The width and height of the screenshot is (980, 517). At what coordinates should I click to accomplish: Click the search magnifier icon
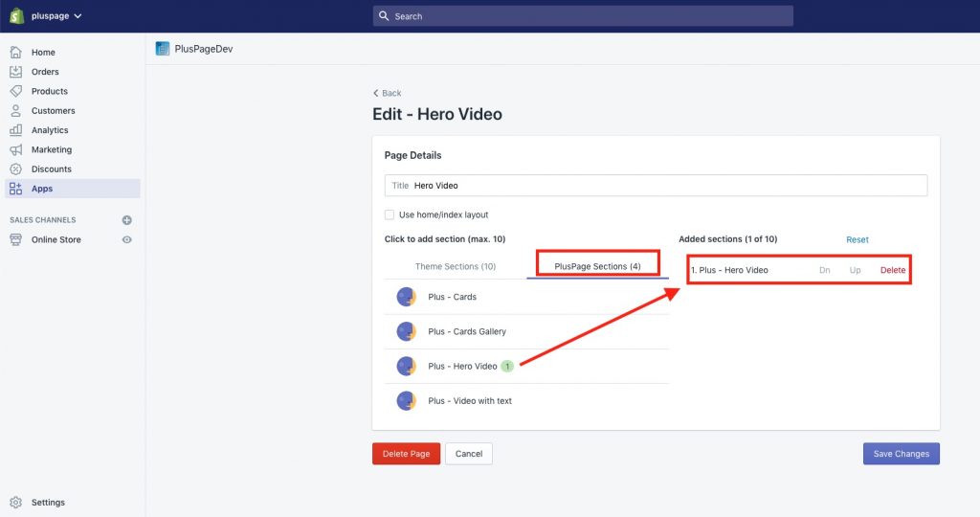click(x=384, y=15)
